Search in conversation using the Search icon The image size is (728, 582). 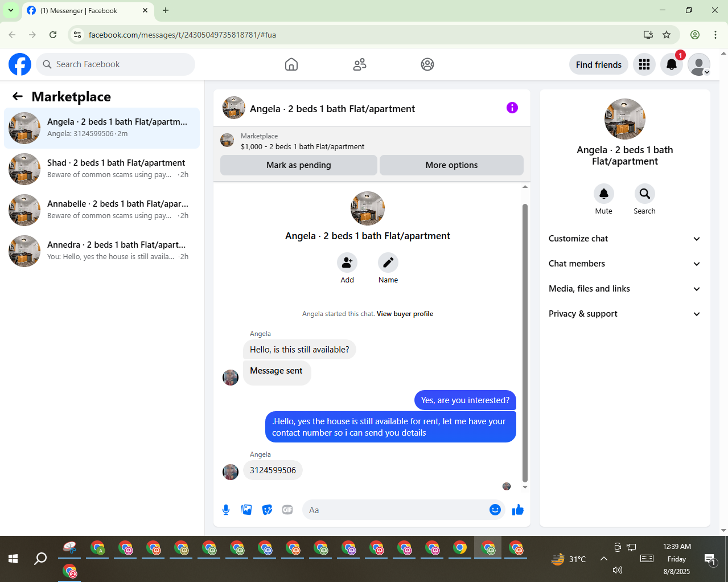645,194
